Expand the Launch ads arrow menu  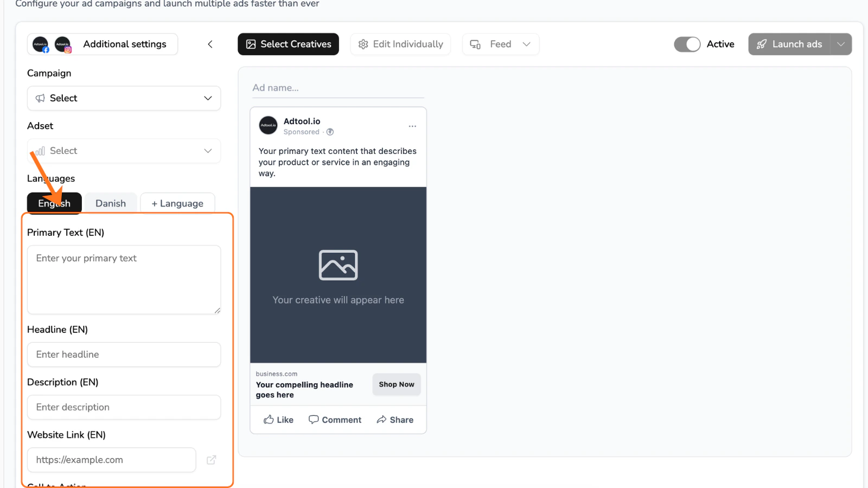[841, 44]
